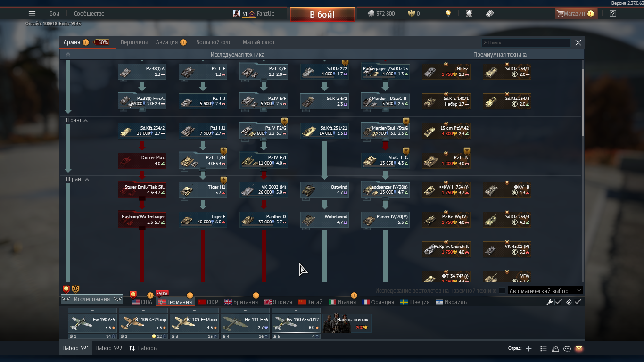Select the США nation tab

tap(142, 302)
